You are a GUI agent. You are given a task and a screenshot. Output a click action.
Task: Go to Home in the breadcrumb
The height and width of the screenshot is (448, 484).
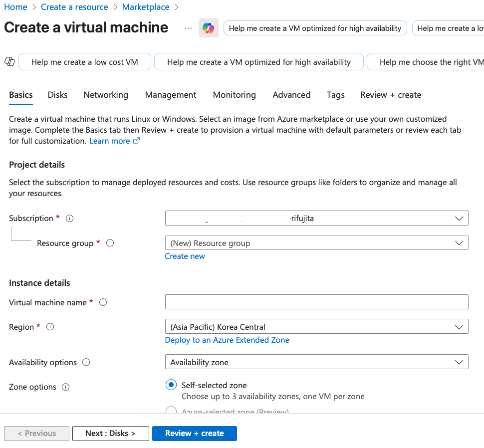pos(16,7)
